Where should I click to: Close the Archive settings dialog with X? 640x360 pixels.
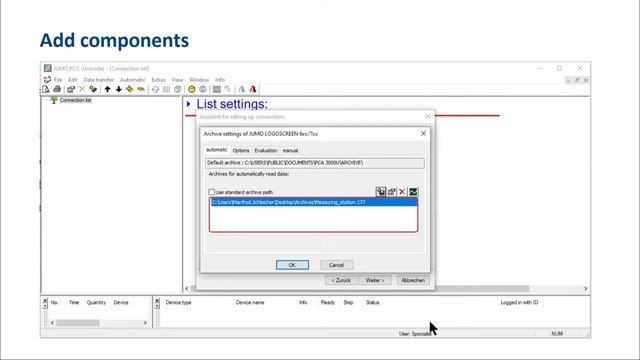point(423,133)
